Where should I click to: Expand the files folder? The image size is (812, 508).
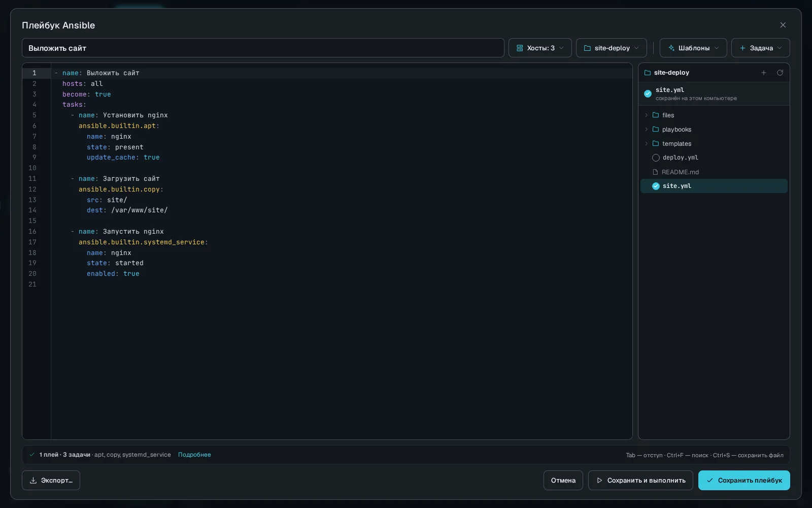click(x=647, y=115)
